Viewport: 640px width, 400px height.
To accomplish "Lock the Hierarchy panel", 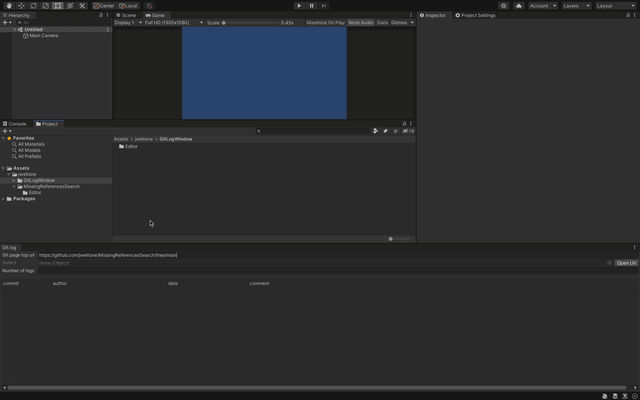I will coord(101,15).
